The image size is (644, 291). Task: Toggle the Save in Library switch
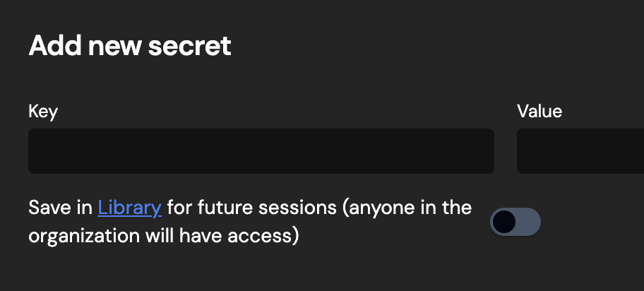515,222
